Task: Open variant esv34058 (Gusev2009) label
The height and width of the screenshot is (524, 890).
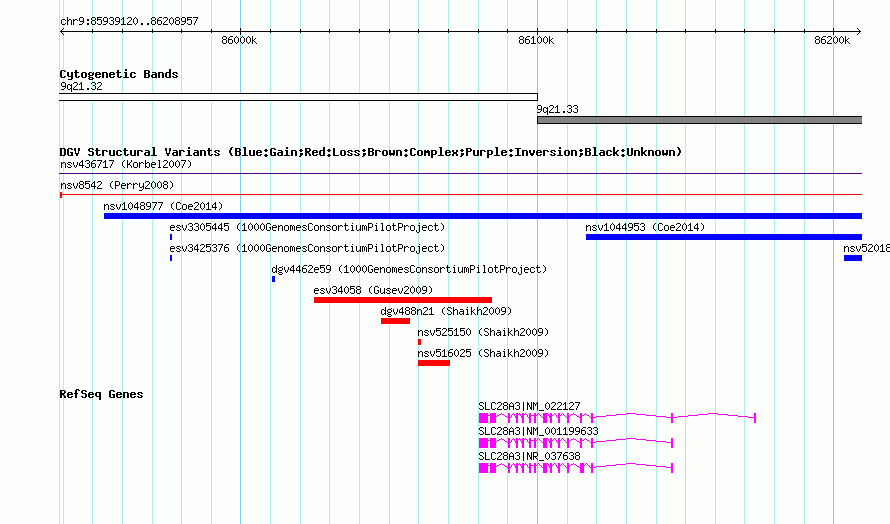Action: coord(373,290)
